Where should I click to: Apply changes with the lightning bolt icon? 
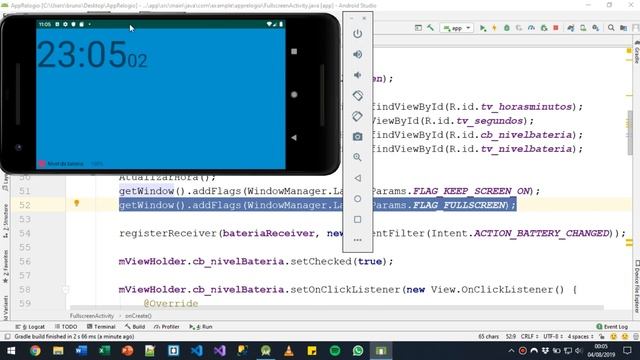coord(494,28)
